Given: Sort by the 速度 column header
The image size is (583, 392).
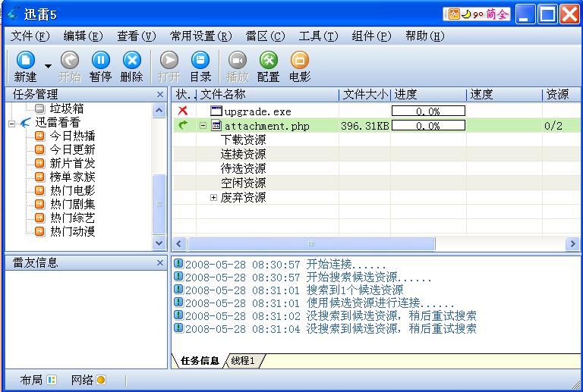Looking at the screenshot, I should tap(504, 95).
